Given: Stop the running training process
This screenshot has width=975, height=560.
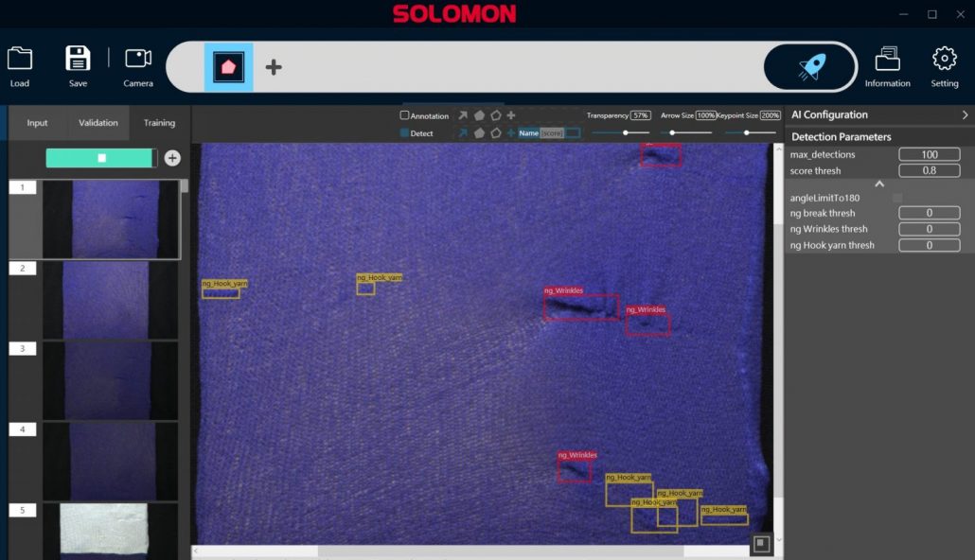Looking at the screenshot, I should pos(98,157).
